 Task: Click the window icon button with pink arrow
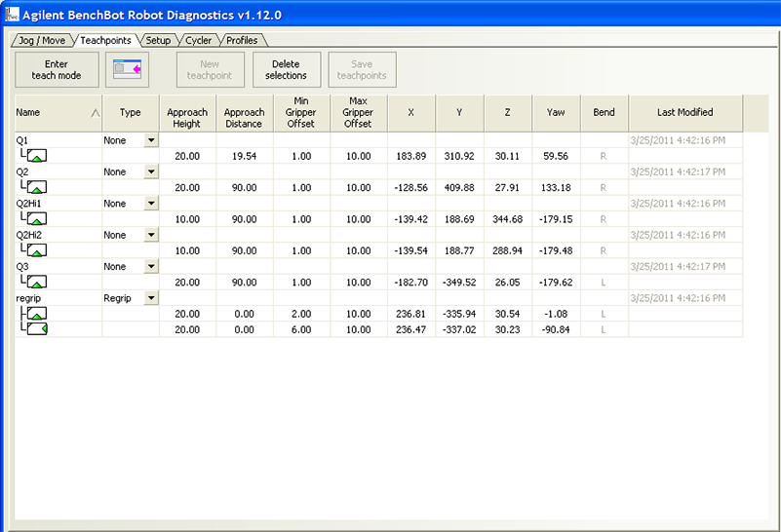click(128, 69)
